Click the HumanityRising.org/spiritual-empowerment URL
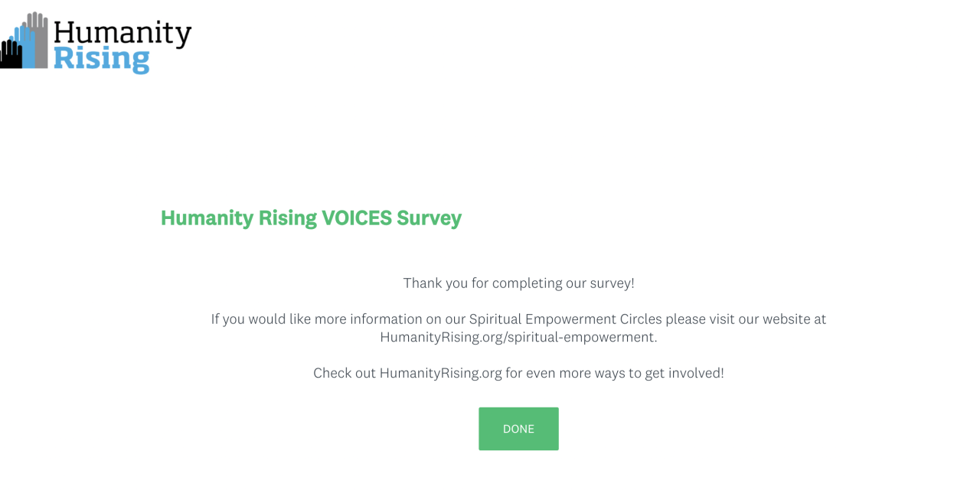The height and width of the screenshot is (494, 980). point(518,337)
